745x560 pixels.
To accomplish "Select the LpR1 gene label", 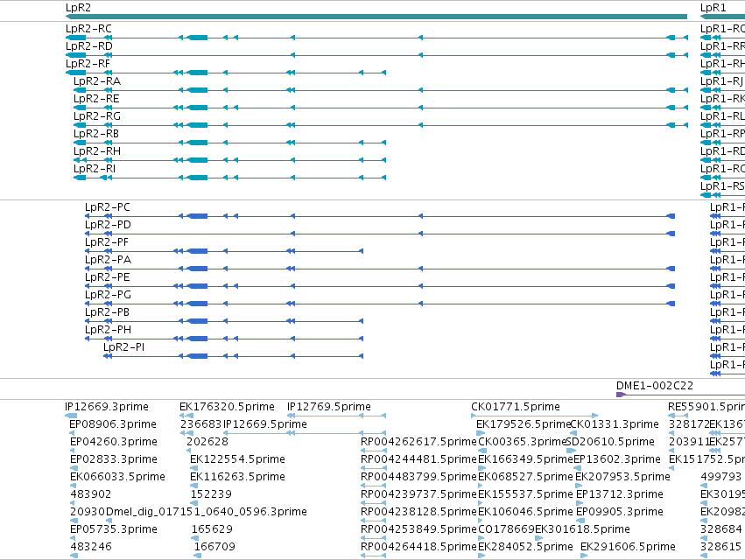I will click(713, 8).
